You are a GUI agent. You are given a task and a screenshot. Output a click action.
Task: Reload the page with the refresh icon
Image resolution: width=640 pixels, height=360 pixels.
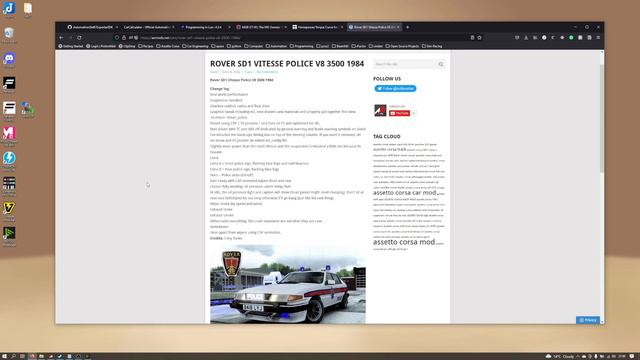pyautogui.click(x=79, y=38)
